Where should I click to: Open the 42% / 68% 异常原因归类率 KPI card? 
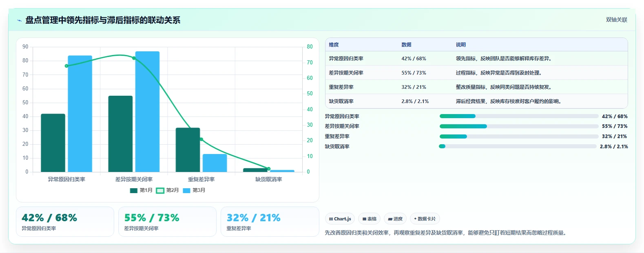(x=65, y=222)
